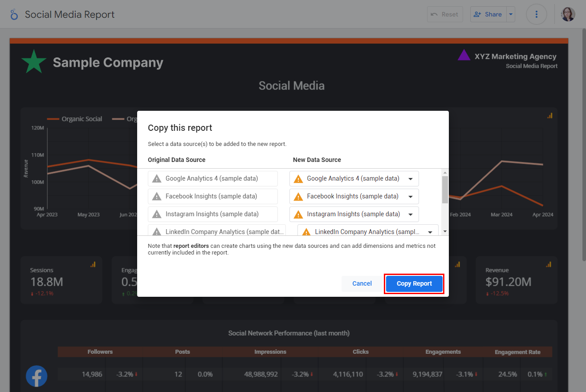Expand new Google Analytics 4 data source dropdown
The height and width of the screenshot is (392, 586).
tap(410, 179)
